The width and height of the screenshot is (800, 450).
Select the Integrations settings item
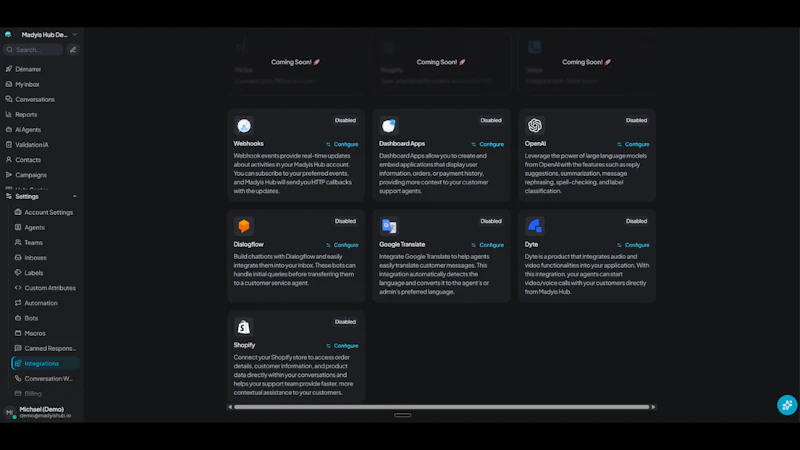(x=45, y=363)
